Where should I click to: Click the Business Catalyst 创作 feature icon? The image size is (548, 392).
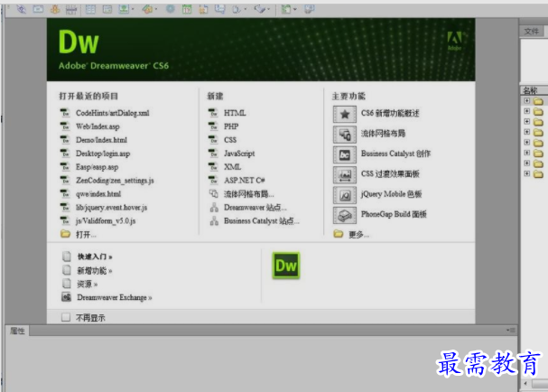click(345, 154)
